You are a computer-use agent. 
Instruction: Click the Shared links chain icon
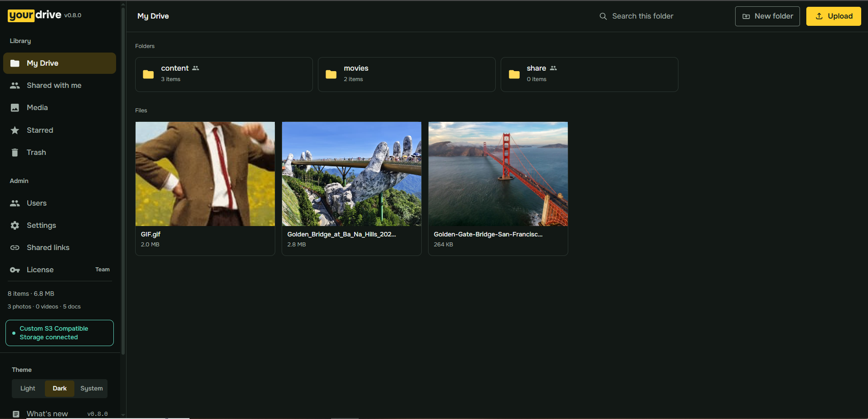click(15, 248)
